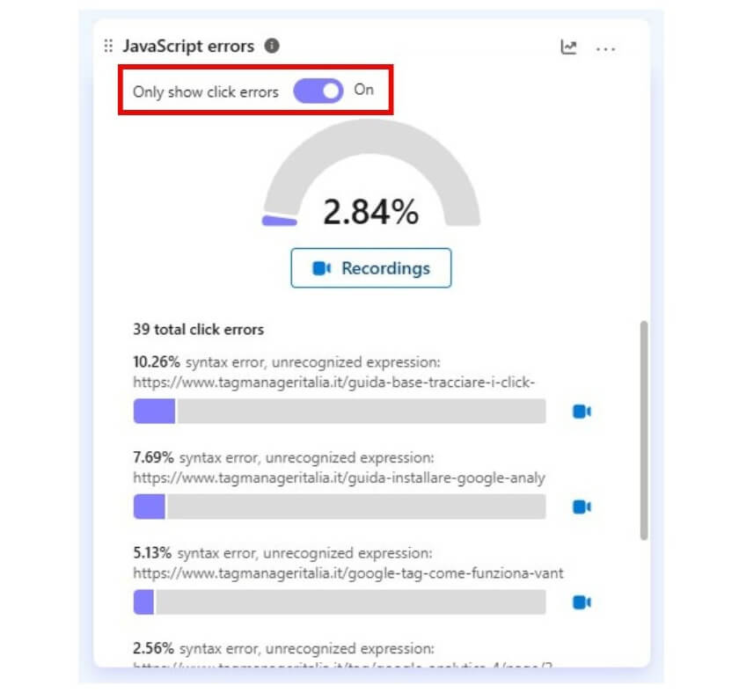739x700 pixels.
Task: Disable the Only show click errors toggle
Action: click(x=318, y=90)
